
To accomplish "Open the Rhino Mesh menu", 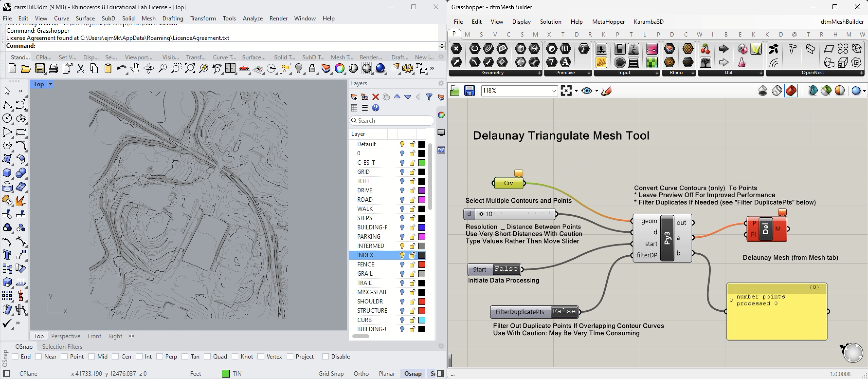I will click(x=148, y=18).
